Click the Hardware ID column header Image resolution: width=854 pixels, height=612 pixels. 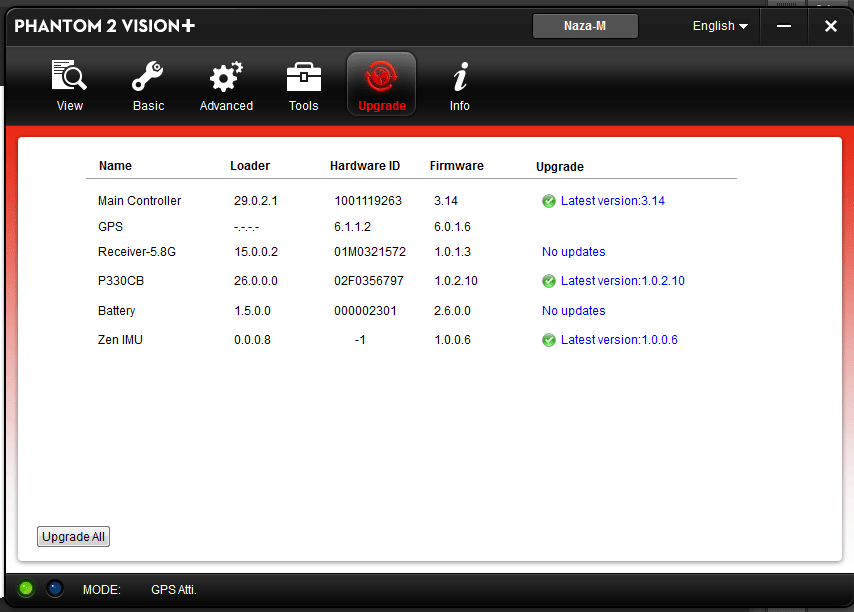[x=365, y=166]
